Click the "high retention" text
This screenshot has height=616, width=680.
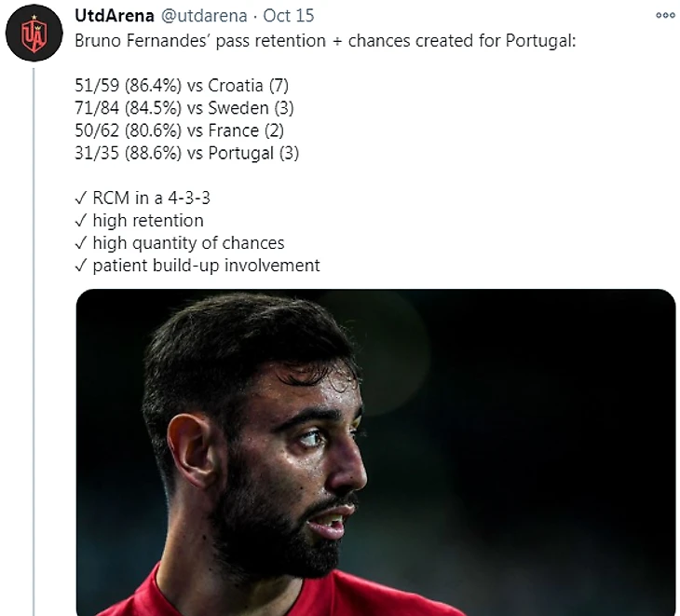[147, 221]
